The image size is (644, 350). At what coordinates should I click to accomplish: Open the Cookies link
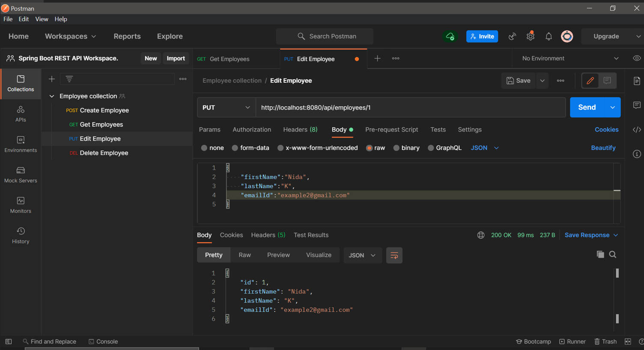coord(606,130)
